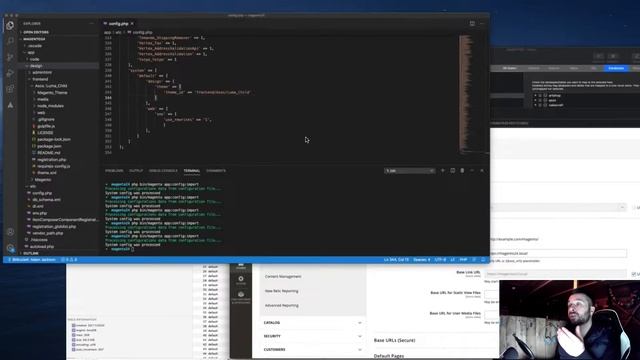
Task: Open registration.php in explorer
Action: [51, 160]
